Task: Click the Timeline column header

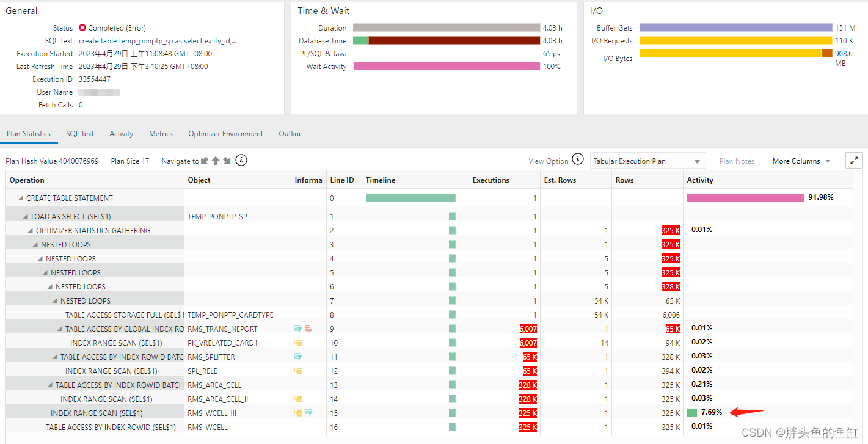Action: pyautogui.click(x=415, y=180)
